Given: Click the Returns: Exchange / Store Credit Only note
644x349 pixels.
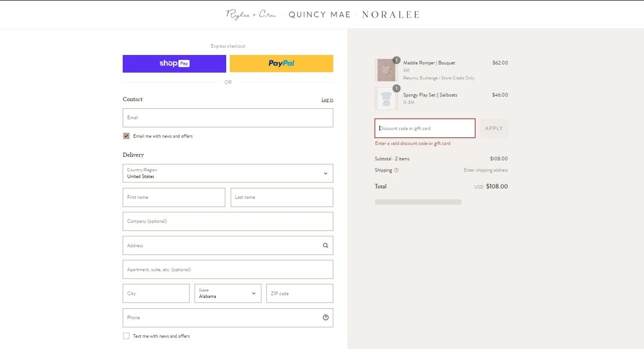Looking at the screenshot, I should point(439,78).
